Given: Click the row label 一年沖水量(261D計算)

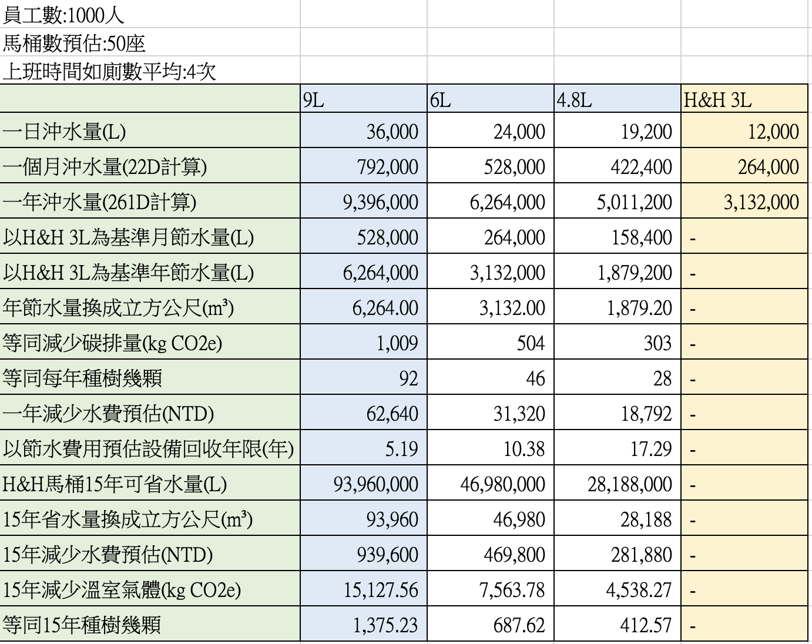Looking at the screenshot, I should [150, 201].
